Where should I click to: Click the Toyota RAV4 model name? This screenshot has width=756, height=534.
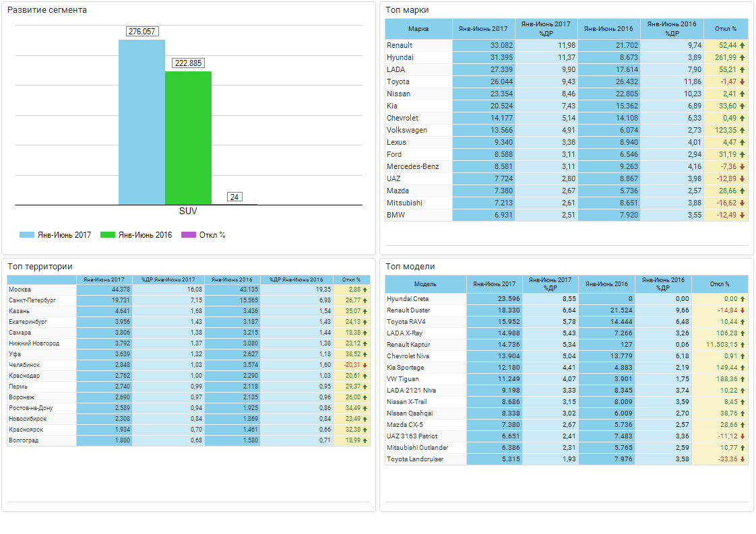[x=406, y=321]
